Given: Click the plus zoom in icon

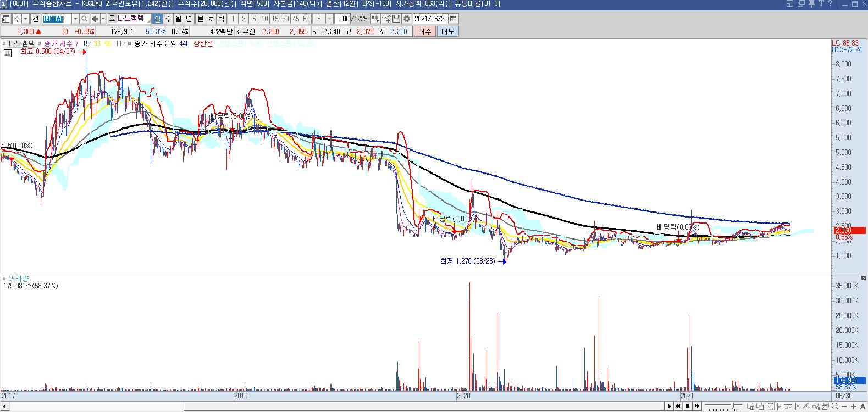Looking at the screenshot, I should point(853,407).
